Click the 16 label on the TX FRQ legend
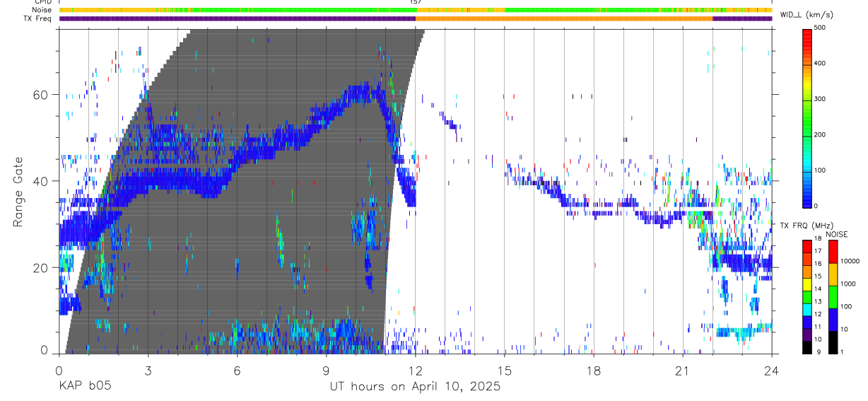Screen dimensions: 868x401 click(x=818, y=263)
